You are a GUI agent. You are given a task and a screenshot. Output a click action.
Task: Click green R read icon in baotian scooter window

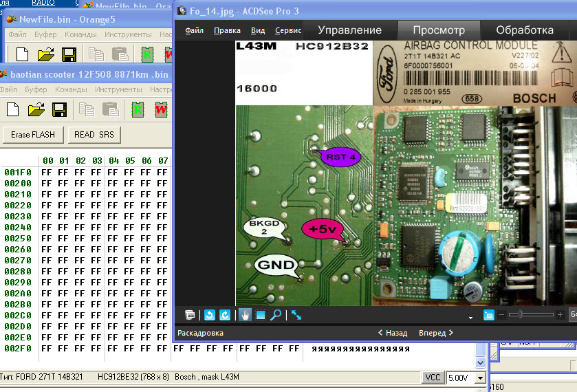pyautogui.click(x=138, y=109)
